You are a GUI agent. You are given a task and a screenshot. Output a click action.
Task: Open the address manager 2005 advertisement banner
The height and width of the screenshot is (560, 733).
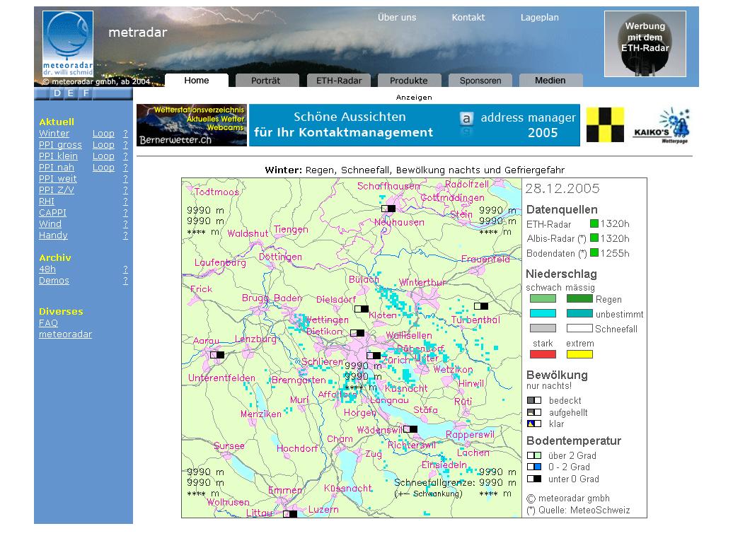[414, 125]
